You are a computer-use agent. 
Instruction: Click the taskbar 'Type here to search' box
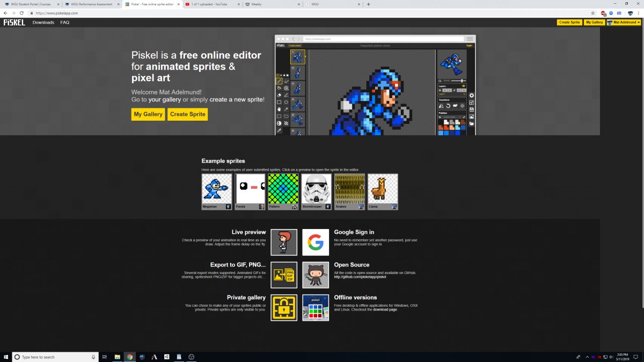54,357
